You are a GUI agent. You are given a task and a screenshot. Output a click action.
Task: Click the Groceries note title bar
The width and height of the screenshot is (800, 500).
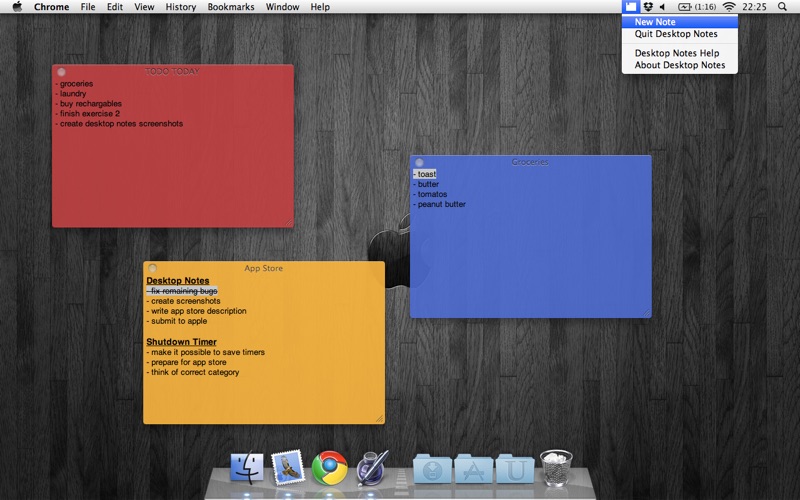click(530, 162)
